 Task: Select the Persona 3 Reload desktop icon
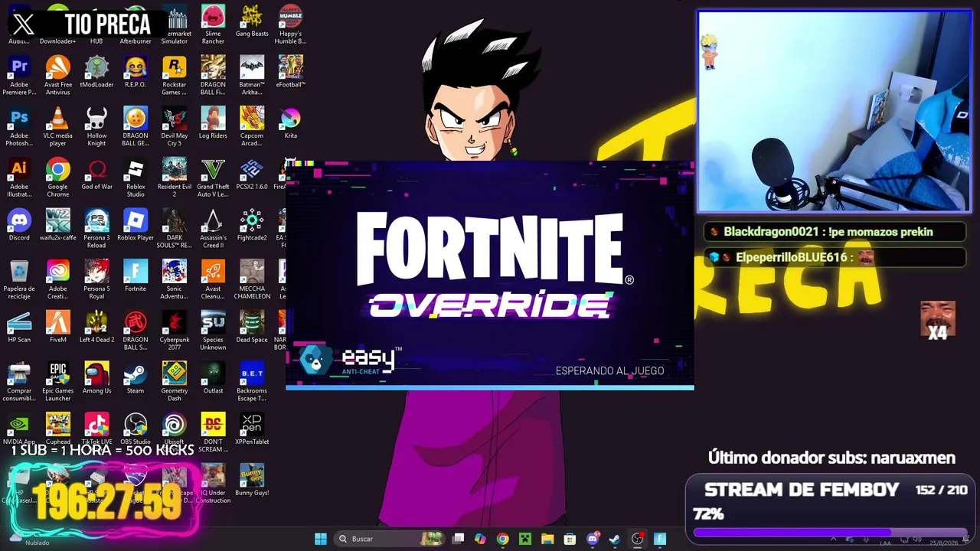click(x=96, y=228)
